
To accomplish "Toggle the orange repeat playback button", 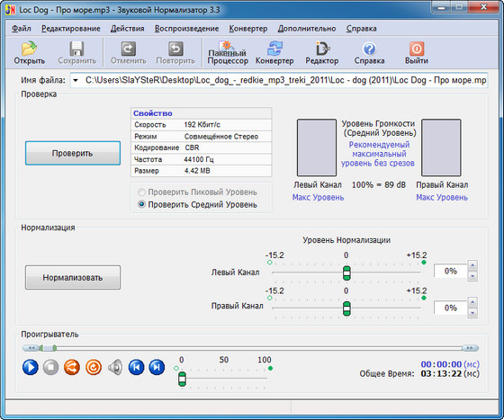I will (x=94, y=367).
